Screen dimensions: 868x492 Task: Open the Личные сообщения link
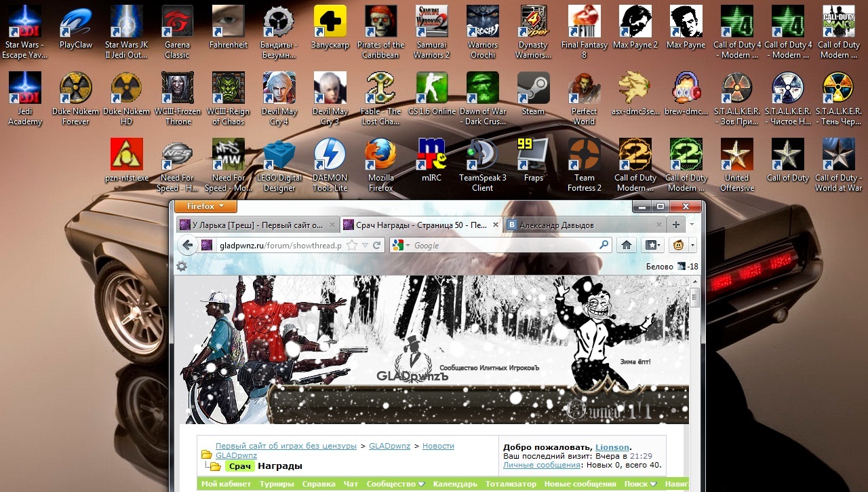[x=542, y=465]
